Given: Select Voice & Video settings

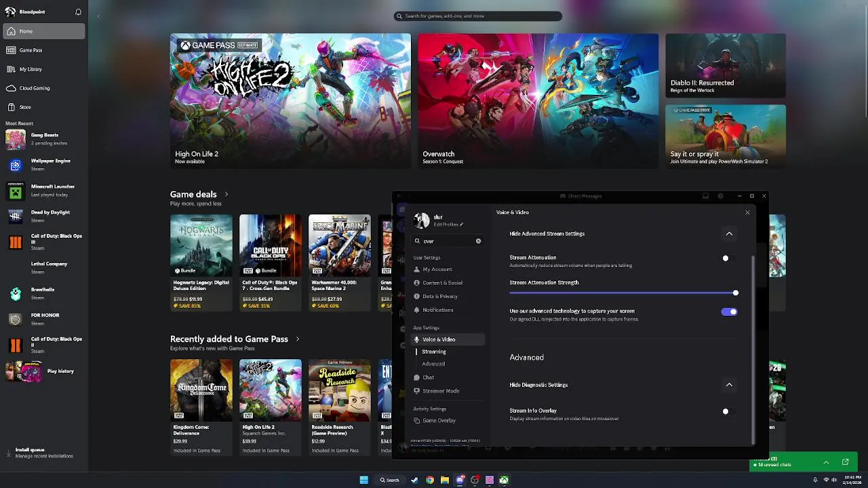Looking at the screenshot, I should point(448,339).
